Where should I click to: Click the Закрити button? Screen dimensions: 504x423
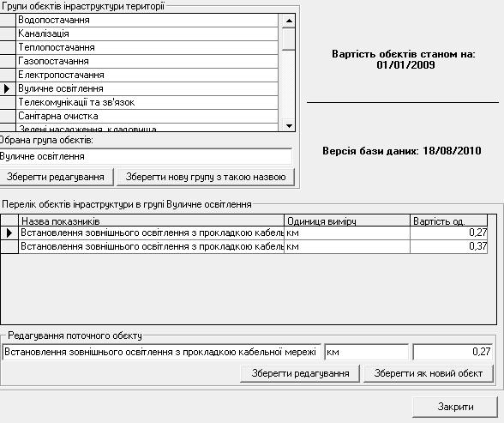click(x=455, y=407)
